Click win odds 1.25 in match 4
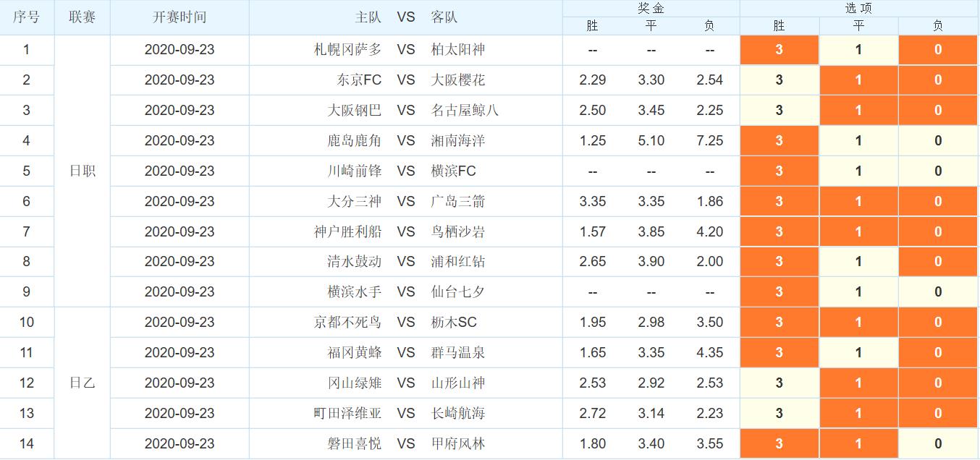980x460 pixels. [593, 141]
